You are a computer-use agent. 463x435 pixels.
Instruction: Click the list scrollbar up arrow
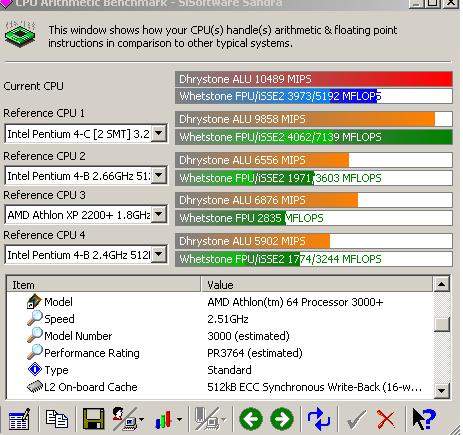441,284
